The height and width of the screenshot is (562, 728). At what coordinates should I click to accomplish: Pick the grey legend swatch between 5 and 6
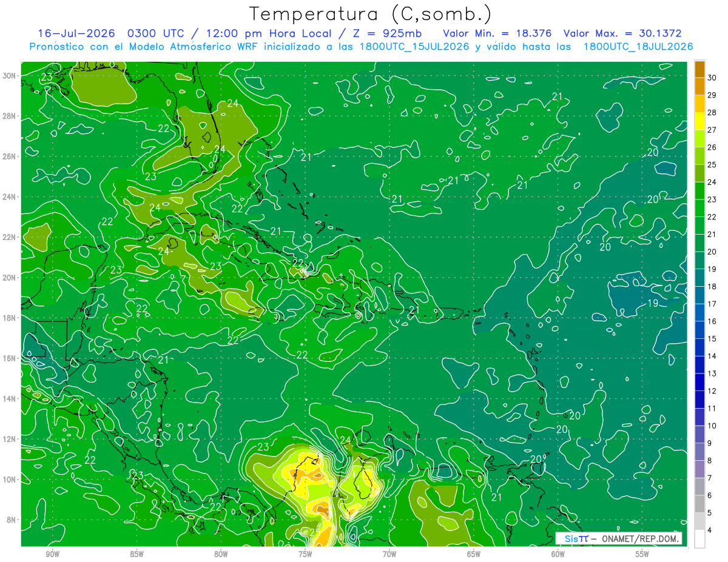click(x=699, y=504)
